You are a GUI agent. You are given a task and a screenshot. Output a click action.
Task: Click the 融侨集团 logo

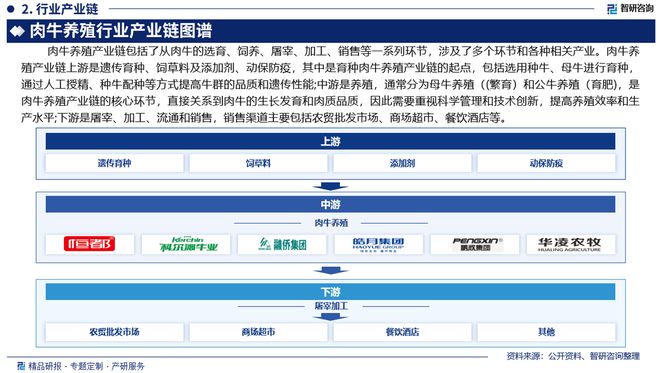(x=282, y=244)
